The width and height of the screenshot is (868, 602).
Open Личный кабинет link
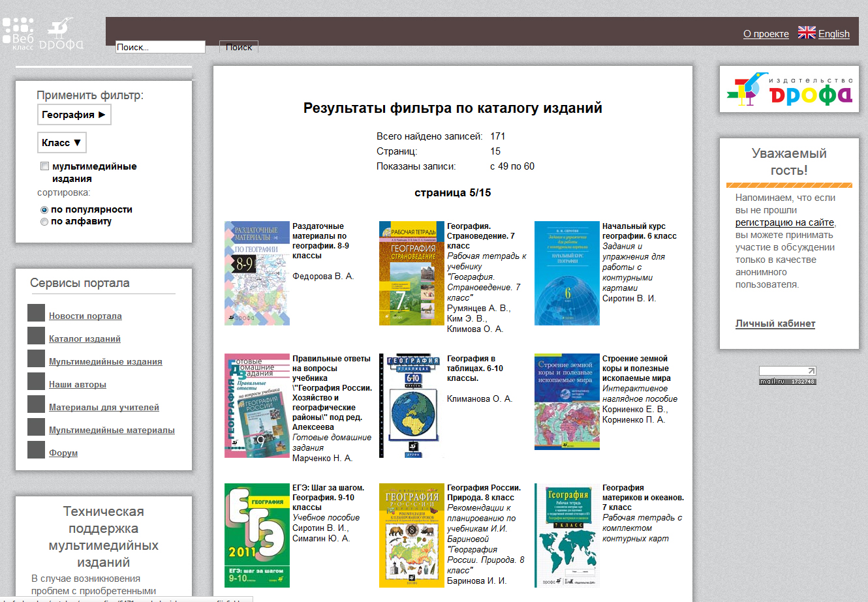[775, 324]
